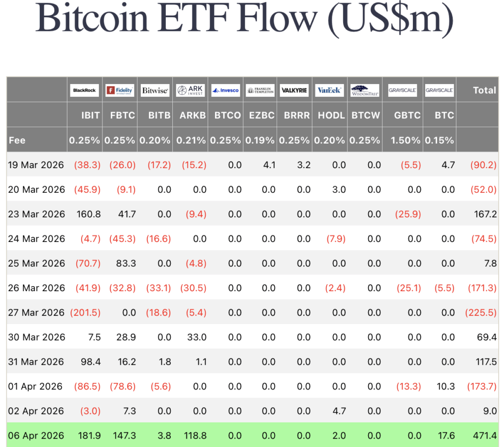Click the Franklin Templeton logo
This screenshot has width=504, height=447.
click(260, 90)
